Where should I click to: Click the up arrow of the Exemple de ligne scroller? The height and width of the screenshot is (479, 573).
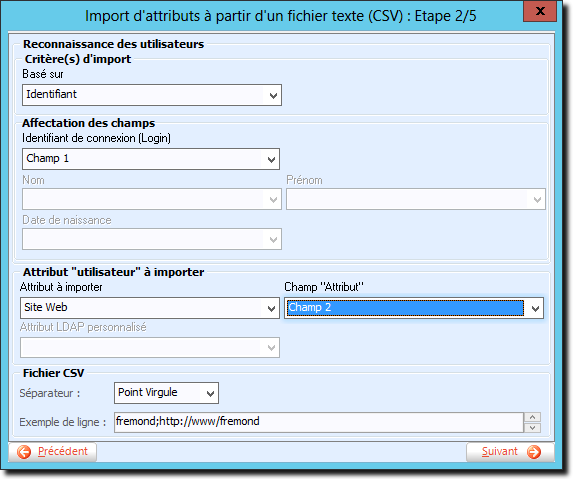(532, 417)
